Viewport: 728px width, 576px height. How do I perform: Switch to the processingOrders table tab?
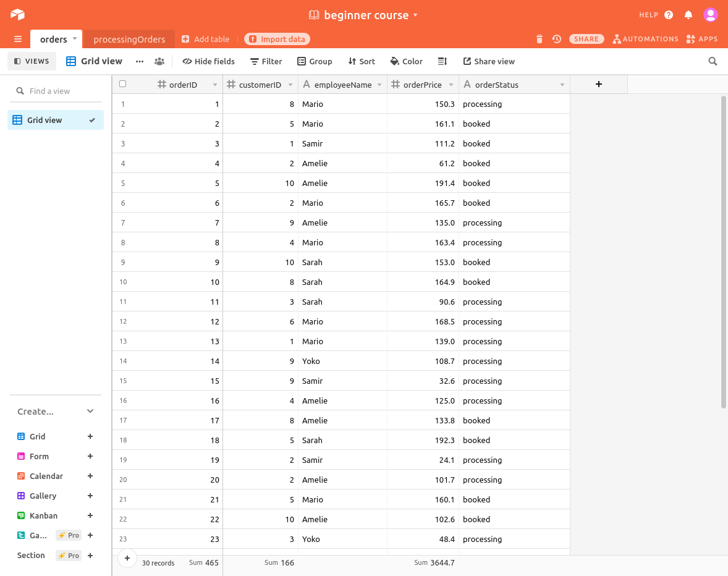[129, 38]
